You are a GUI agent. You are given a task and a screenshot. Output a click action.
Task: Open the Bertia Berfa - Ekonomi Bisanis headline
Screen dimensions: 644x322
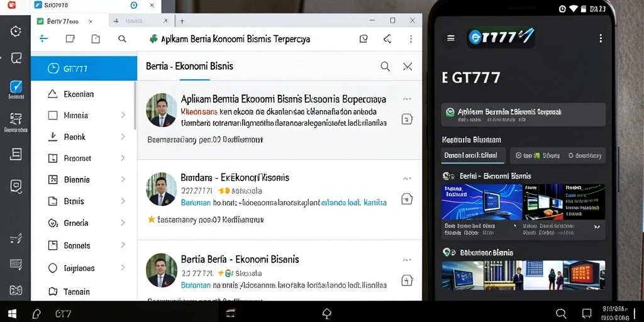click(x=240, y=259)
